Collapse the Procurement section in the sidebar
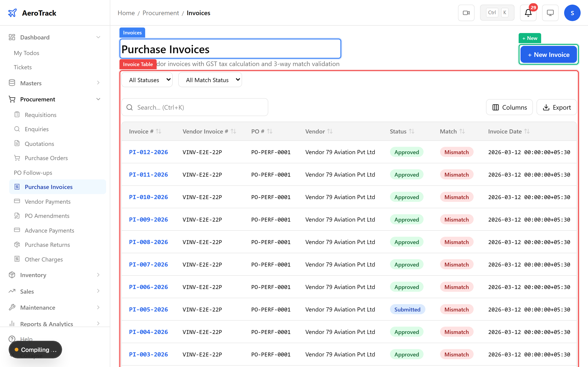The height and width of the screenshot is (367, 588). 98,99
